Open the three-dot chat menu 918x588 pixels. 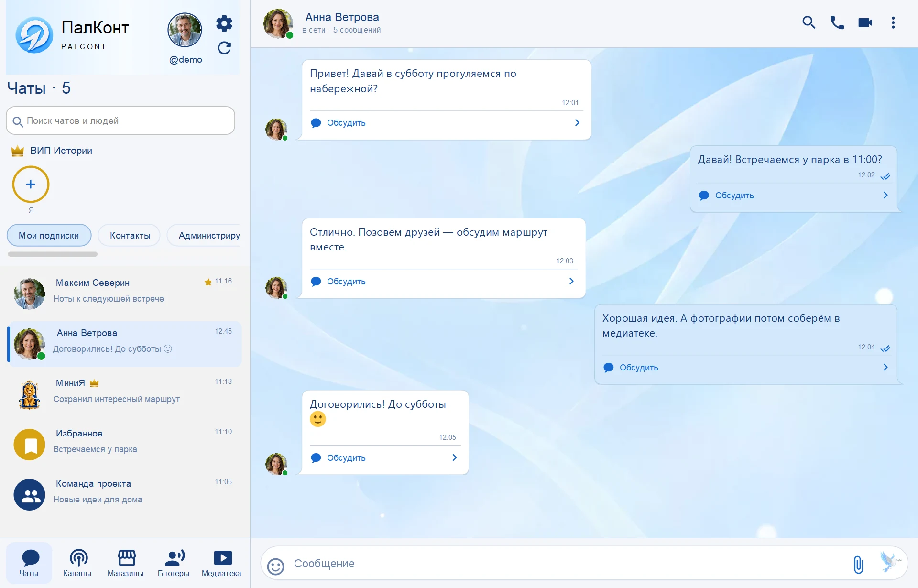893,22
